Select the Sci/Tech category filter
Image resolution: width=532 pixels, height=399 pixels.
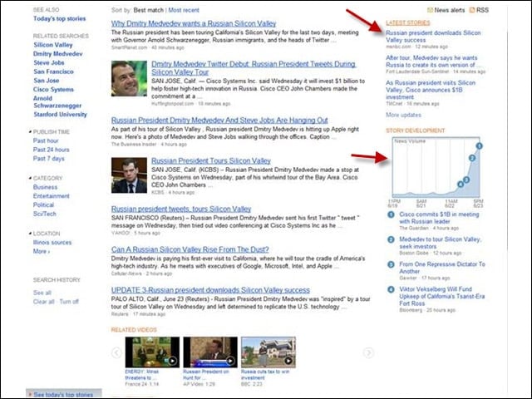pyautogui.click(x=44, y=214)
